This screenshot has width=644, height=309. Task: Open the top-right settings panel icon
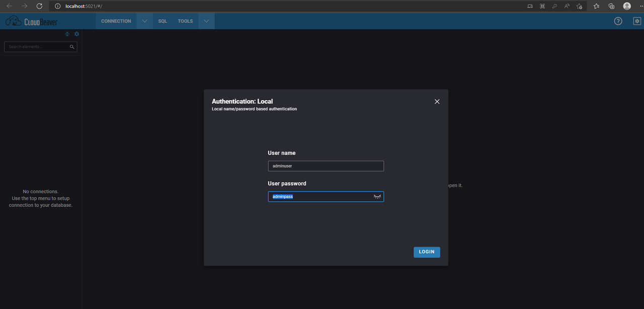636,21
